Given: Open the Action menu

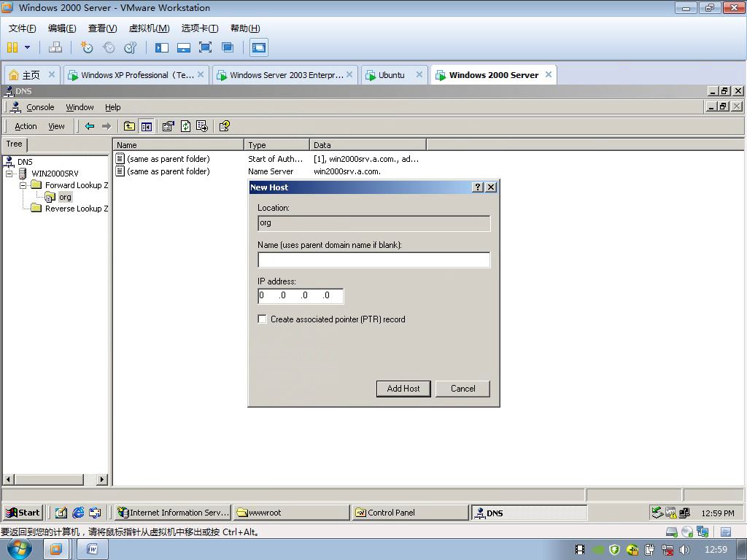Looking at the screenshot, I should coord(26,126).
